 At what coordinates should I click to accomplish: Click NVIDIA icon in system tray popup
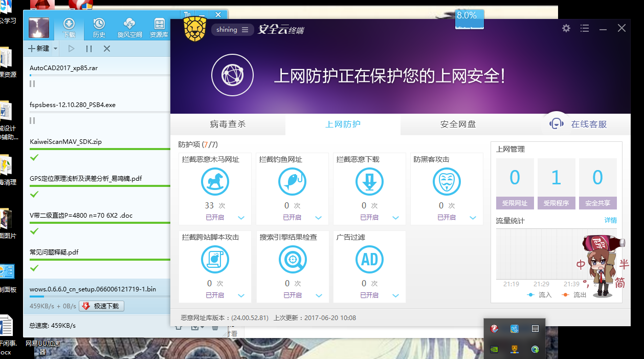pos(494,350)
